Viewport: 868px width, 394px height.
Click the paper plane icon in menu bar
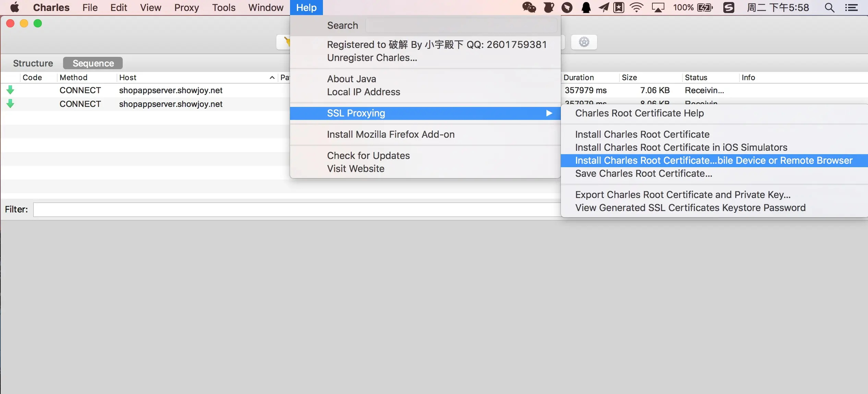pos(603,7)
